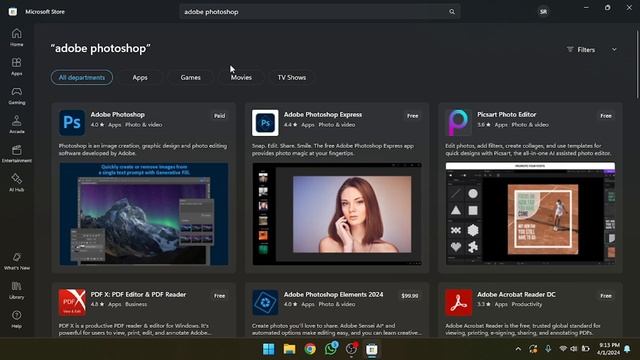640x360 pixels.
Task: Click the Free badge on PDF X
Action: click(220, 296)
